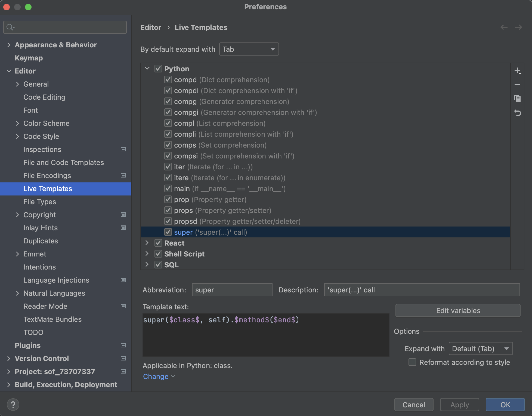Enable Reformat according to style
The height and width of the screenshot is (416, 532).
tap(412, 362)
